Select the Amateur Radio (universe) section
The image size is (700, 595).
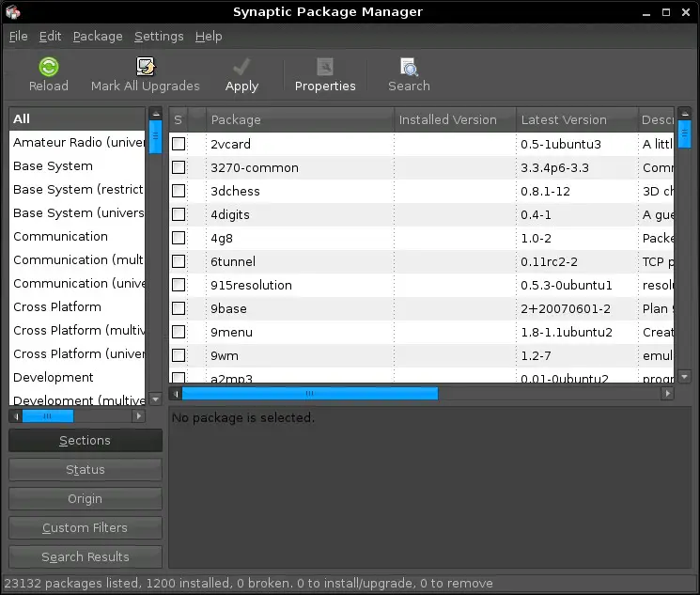[x=77, y=142]
